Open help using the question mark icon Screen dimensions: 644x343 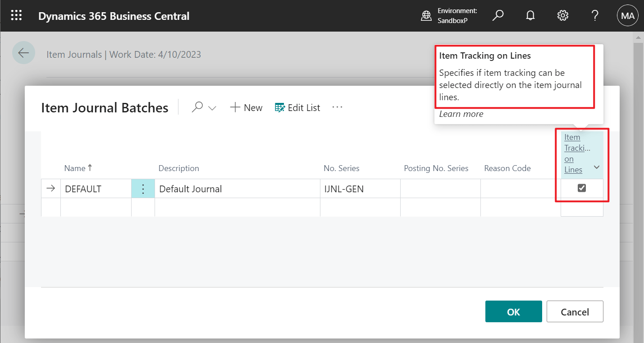(x=594, y=15)
